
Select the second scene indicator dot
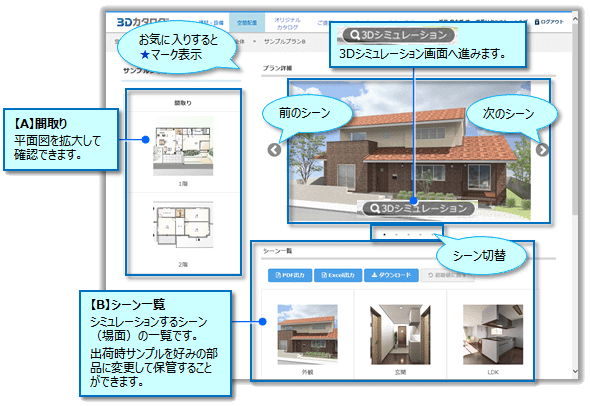(396, 234)
